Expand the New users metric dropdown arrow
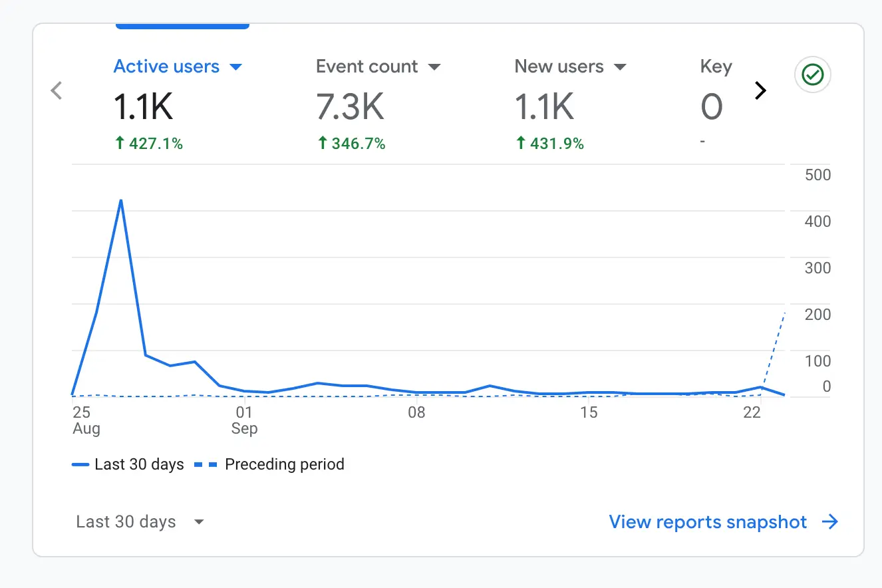 pyautogui.click(x=620, y=67)
